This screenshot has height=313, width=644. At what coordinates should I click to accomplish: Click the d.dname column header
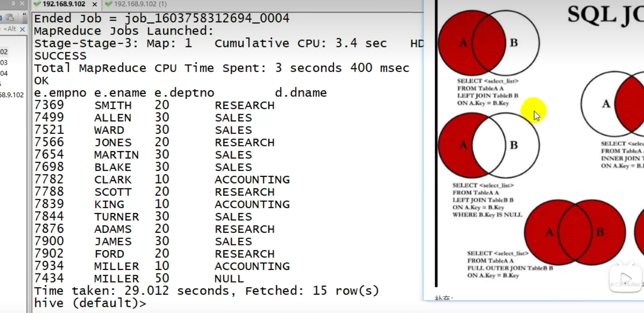pyautogui.click(x=301, y=93)
